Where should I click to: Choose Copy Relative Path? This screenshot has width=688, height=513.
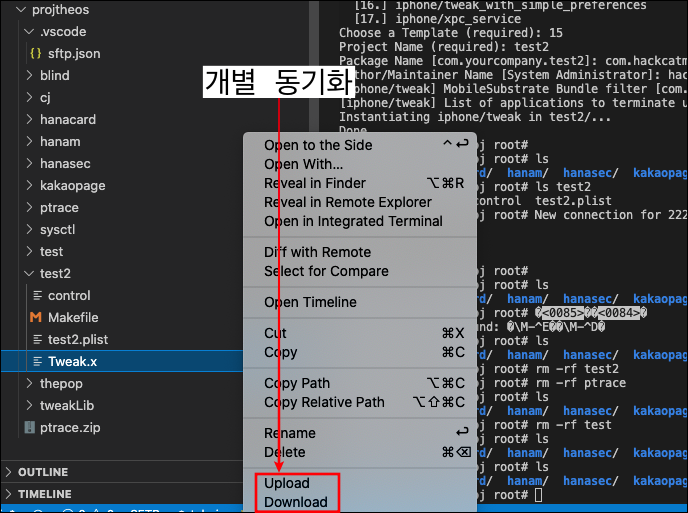pyautogui.click(x=360, y=402)
